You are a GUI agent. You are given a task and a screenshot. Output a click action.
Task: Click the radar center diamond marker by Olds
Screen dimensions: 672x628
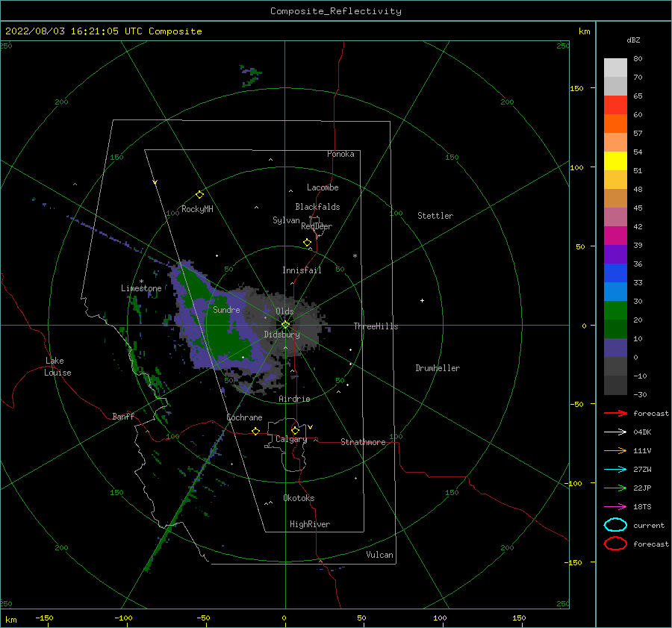285,325
